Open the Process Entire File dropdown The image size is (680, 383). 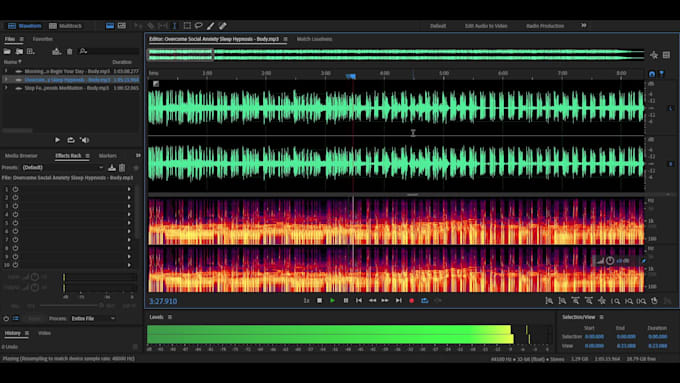coord(93,318)
